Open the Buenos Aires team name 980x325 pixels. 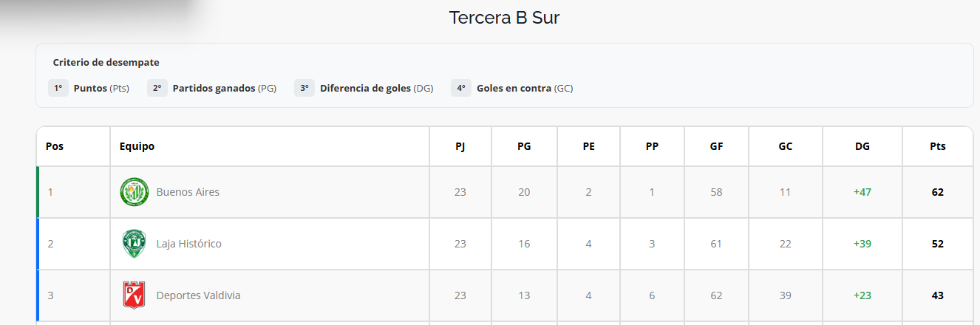(188, 192)
